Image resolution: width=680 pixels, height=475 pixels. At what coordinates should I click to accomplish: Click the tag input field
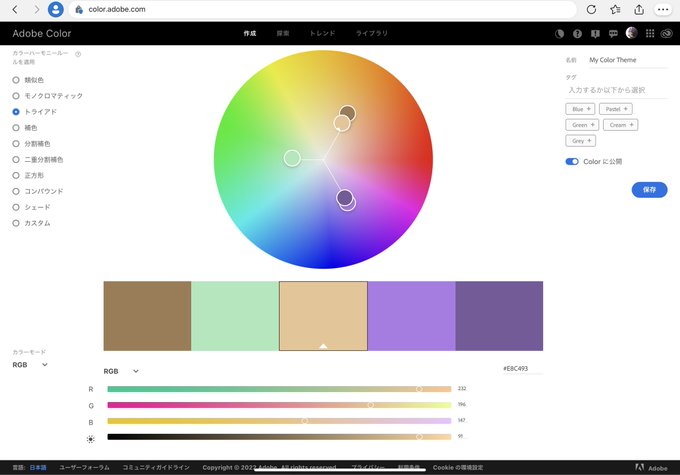click(616, 90)
